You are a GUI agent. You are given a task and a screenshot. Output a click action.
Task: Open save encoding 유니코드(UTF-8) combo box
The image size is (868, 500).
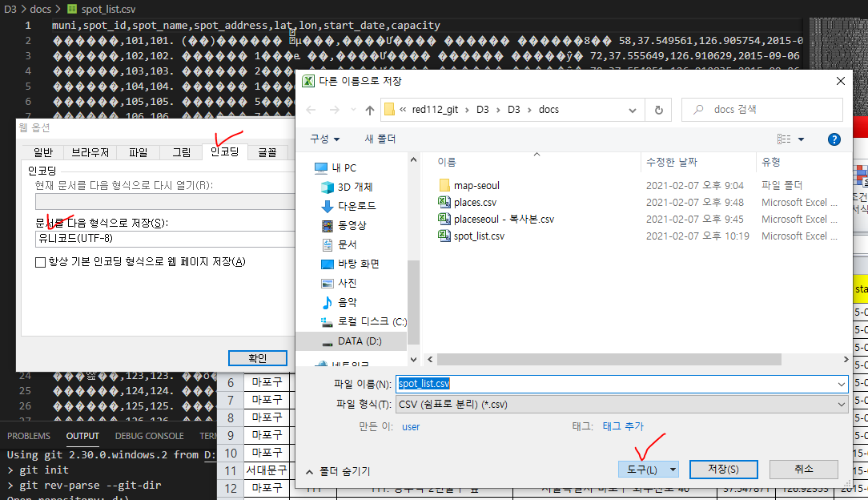[x=165, y=239]
